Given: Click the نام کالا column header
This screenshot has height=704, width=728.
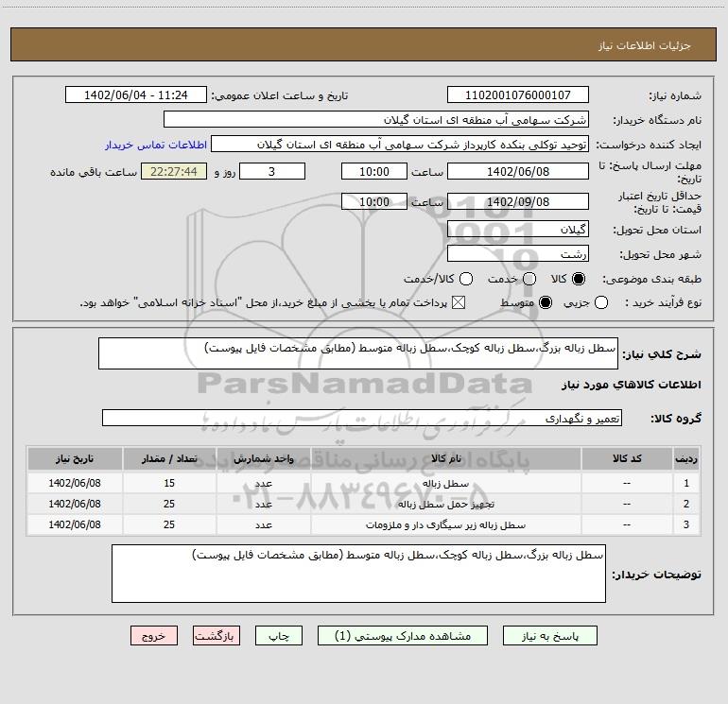Looking at the screenshot, I should (x=445, y=459).
